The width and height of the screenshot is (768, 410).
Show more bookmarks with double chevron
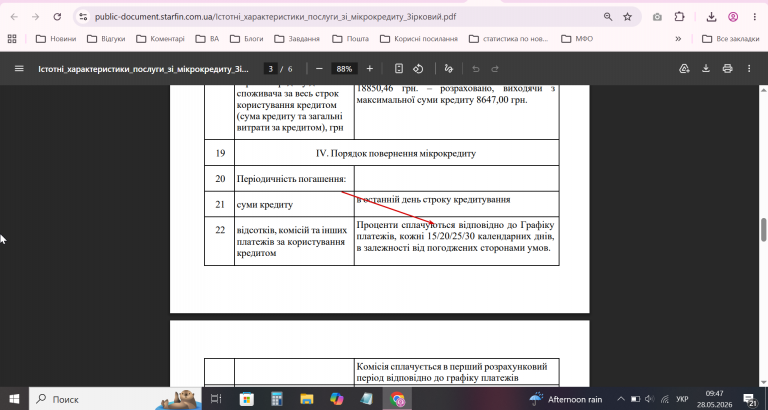click(x=678, y=38)
